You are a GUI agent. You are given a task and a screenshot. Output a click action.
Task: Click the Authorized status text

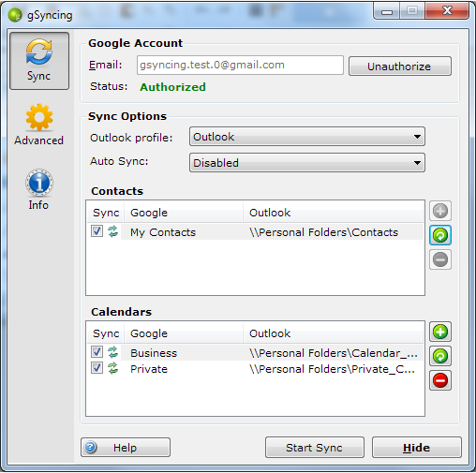tap(172, 87)
